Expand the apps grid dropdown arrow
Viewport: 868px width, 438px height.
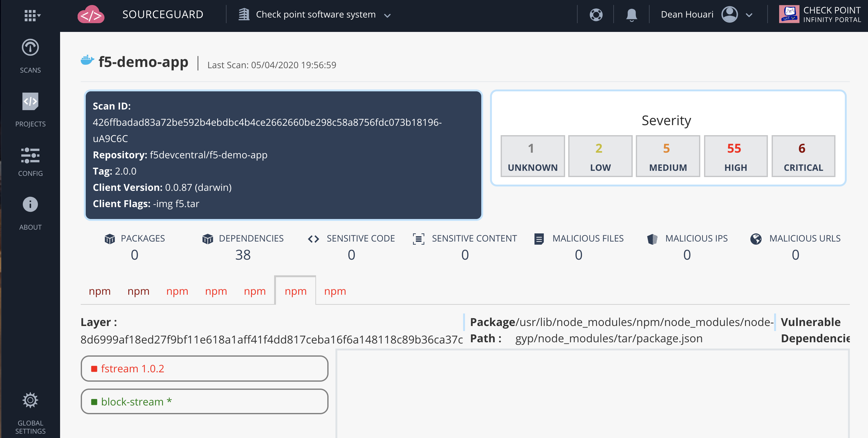click(x=39, y=16)
